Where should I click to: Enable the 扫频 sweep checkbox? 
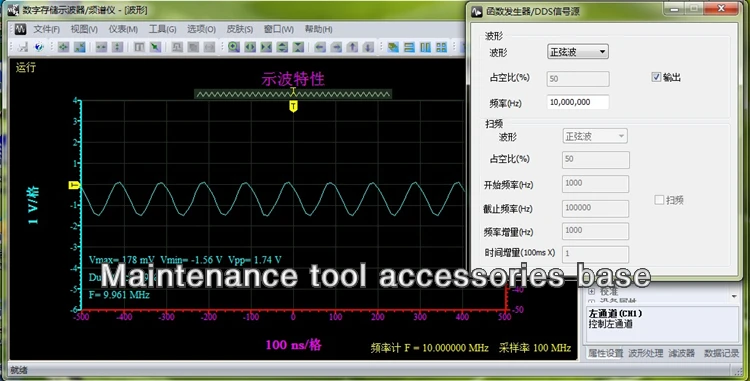point(659,200)
